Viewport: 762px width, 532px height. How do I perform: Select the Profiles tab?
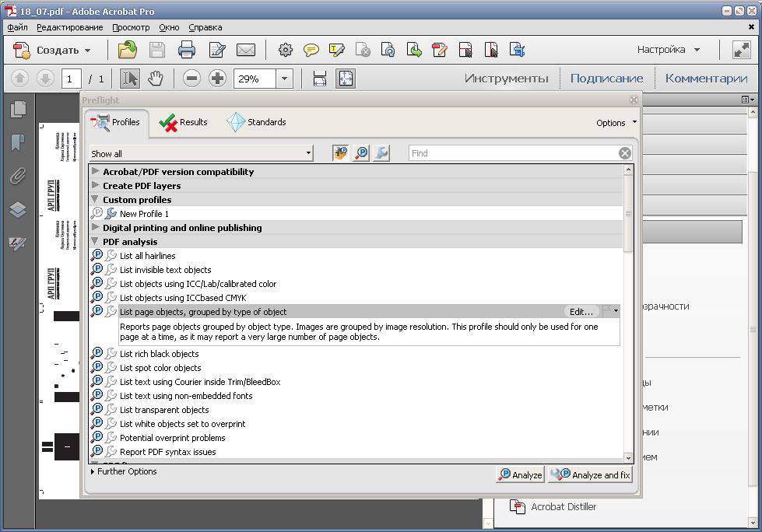(x=116, y=122)
